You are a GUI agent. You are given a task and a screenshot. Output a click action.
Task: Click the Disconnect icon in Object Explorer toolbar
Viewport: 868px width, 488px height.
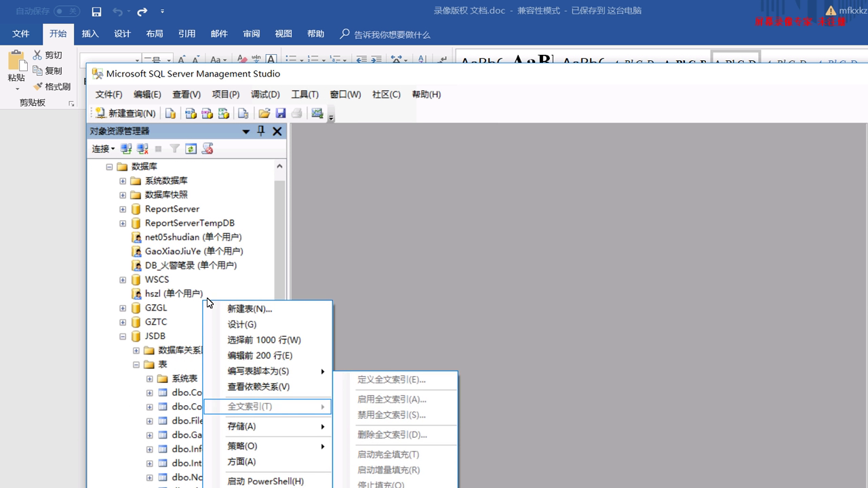142,148
